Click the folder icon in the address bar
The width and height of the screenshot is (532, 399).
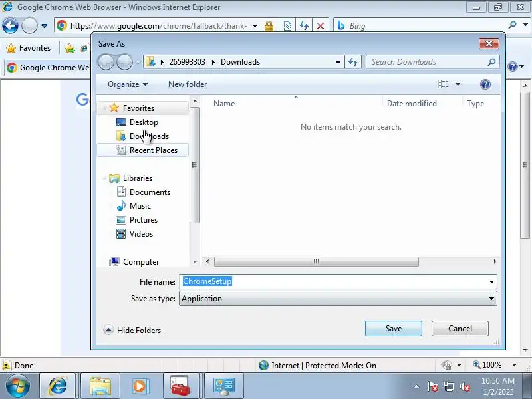click(150, 62)
